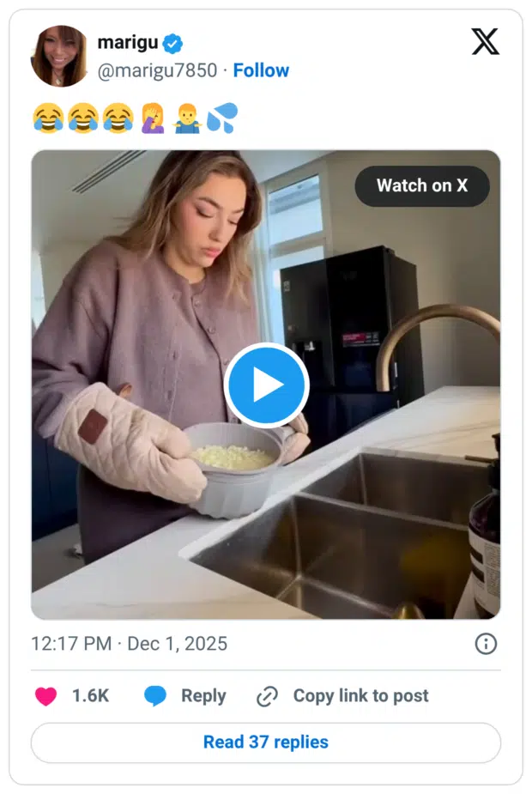Click the marigu display name
The width and height of the screenshot is (532, 794).
point(128,43)
